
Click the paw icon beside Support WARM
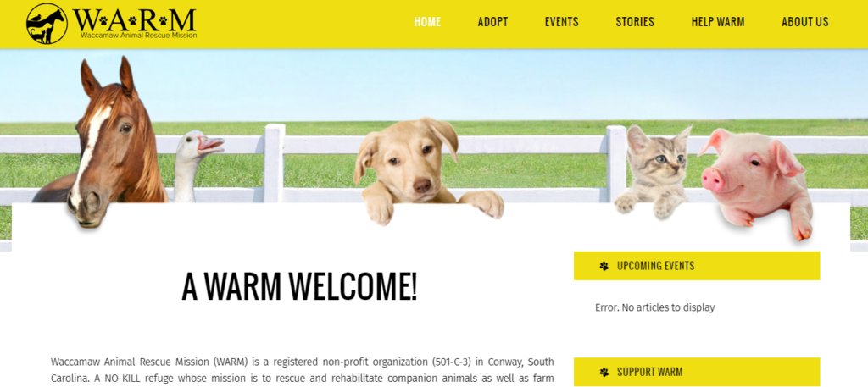coord(604,372)
